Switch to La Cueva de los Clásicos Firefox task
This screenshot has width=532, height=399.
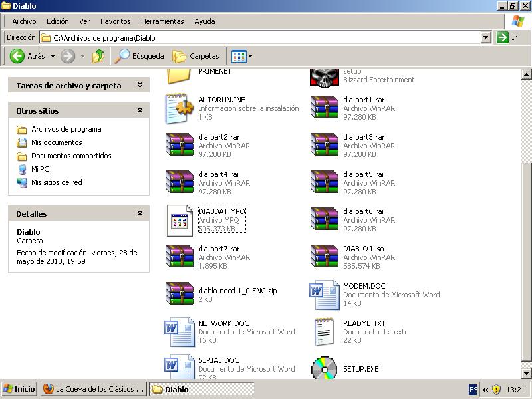point(94,389)
